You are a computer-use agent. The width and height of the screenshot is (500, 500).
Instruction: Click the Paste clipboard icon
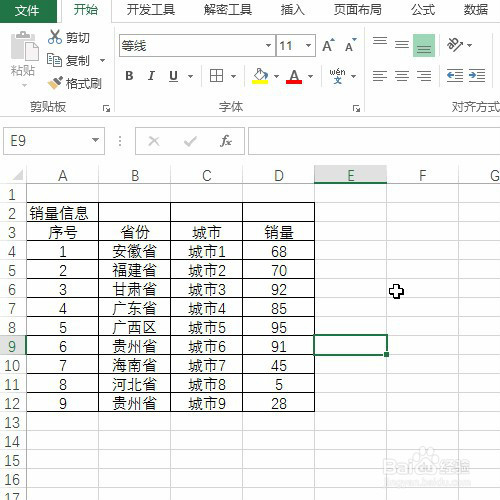24,47
